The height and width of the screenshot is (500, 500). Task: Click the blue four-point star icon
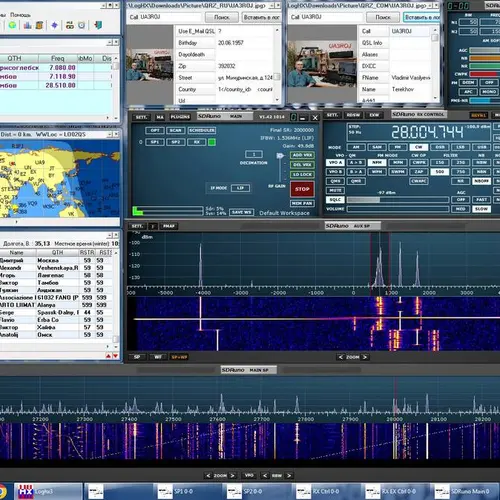tap(54, 25)
